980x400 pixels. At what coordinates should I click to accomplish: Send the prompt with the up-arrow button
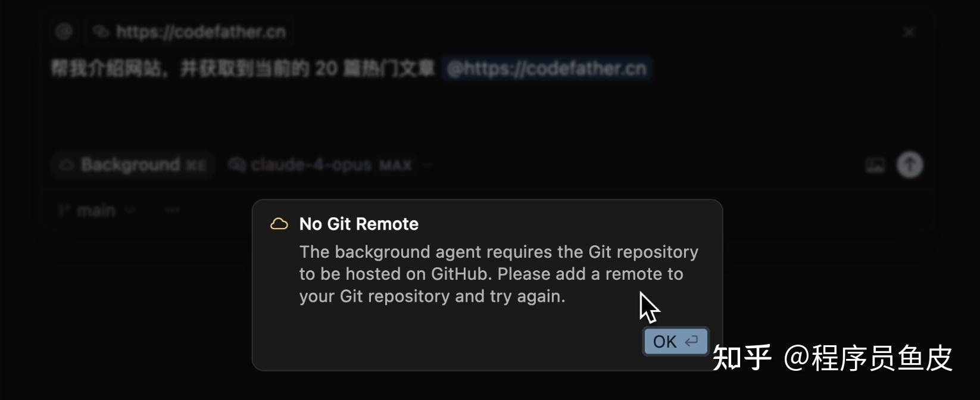[x=910, y=165]
